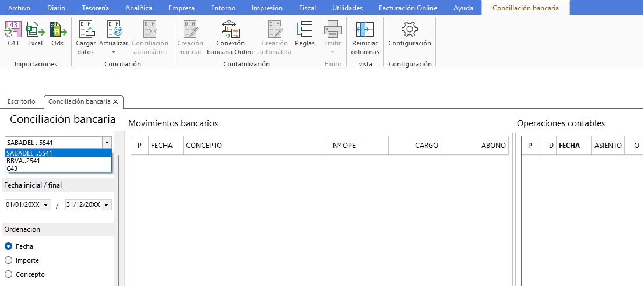The height and width of the screenshot is (286, 644).
Task: Click the P column header in Movimientos bancarios
Action: [140, 146]
